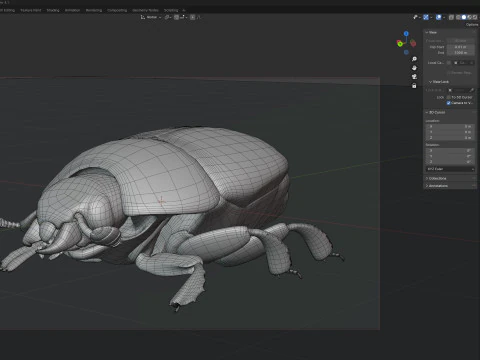Enable Lock To 3D Cursor checkbox
The image size is (480, 360).
[x=449, y=97]
